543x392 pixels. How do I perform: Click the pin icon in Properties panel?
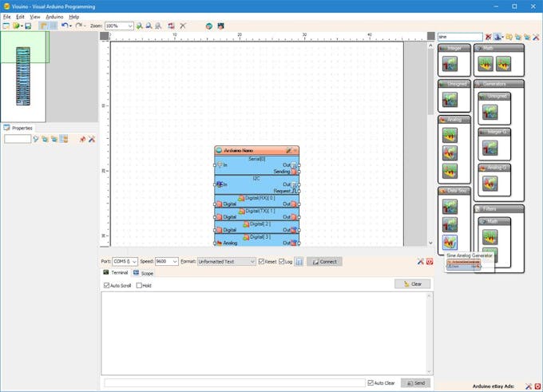tap(82, 139)
